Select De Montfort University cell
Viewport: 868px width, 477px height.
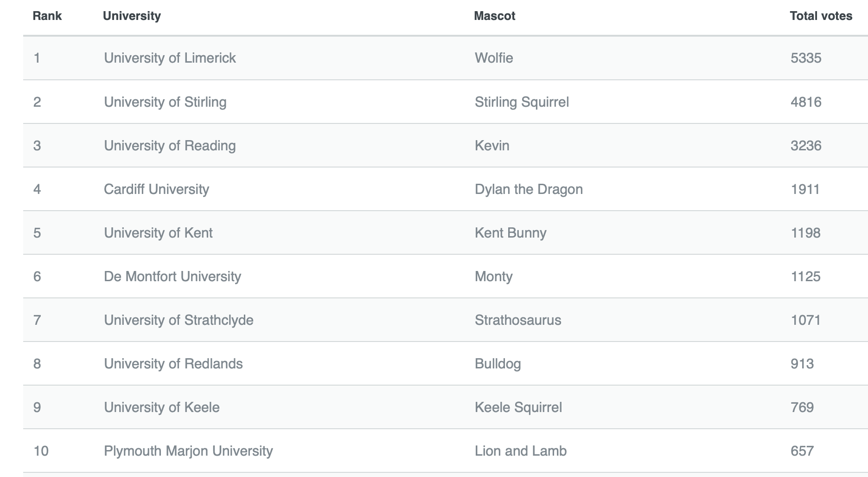point(172,277)
